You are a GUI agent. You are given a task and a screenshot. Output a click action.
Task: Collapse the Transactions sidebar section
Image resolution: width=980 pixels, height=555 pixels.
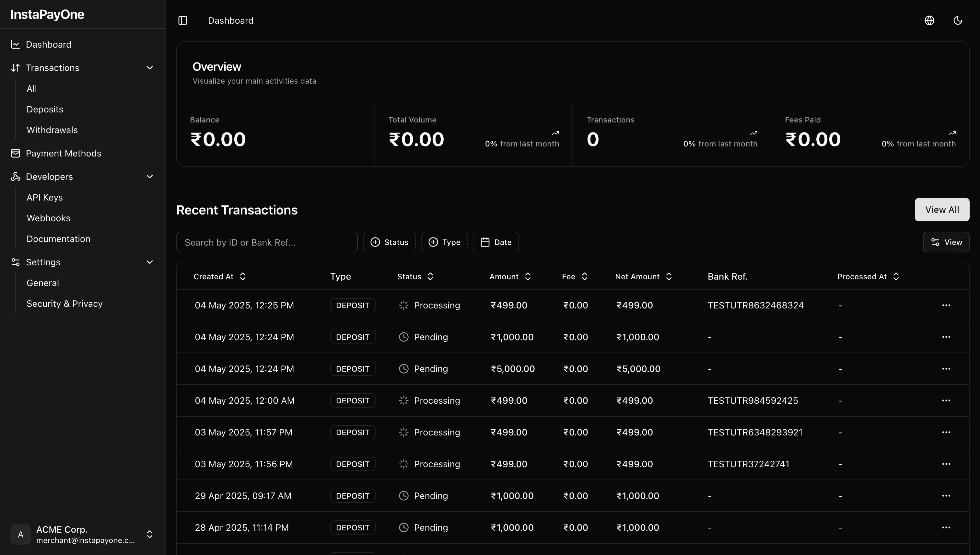coord(149,68)
